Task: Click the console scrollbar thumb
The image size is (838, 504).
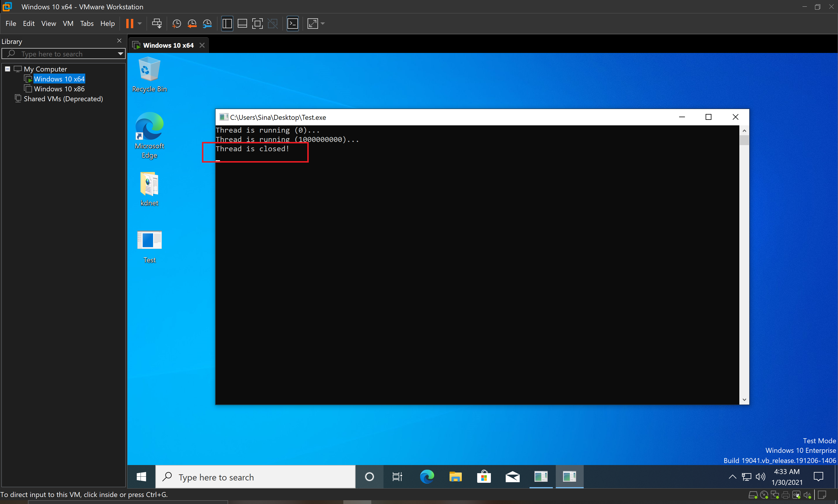Action: pos(744,140)
